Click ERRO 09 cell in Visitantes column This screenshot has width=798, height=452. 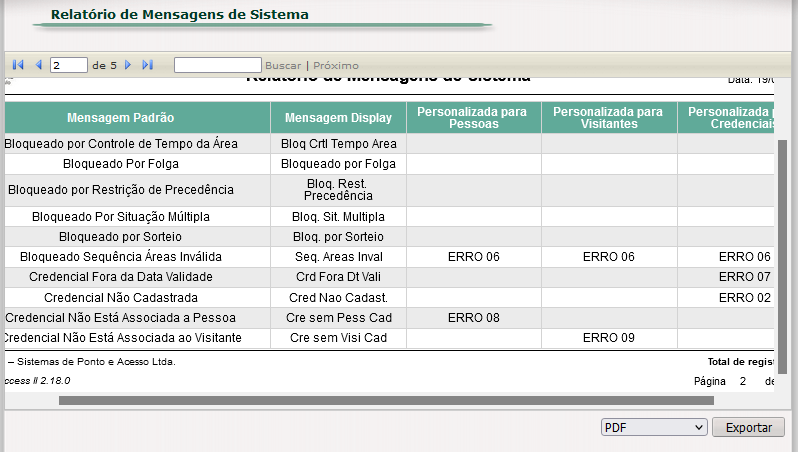coord(609,338)
